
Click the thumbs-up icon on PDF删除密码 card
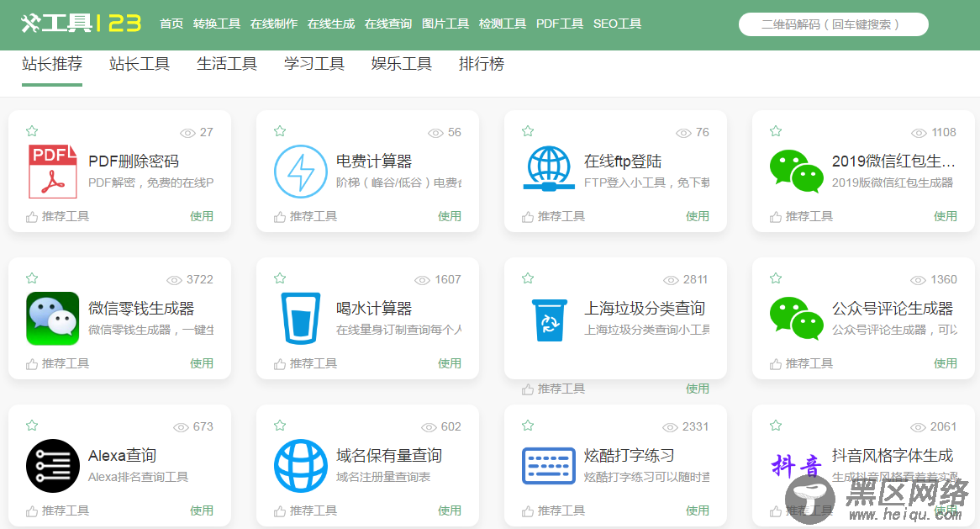[x=32, y=217]
